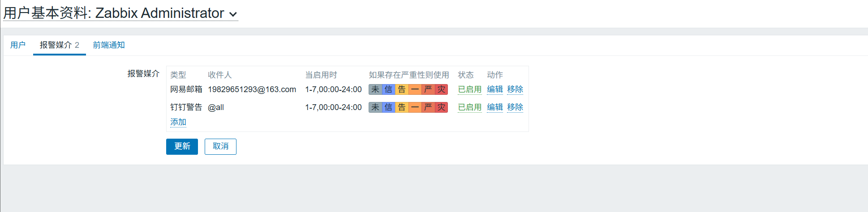Select the 报警媒介 tab
868x212 pixels.
point(60,45)
